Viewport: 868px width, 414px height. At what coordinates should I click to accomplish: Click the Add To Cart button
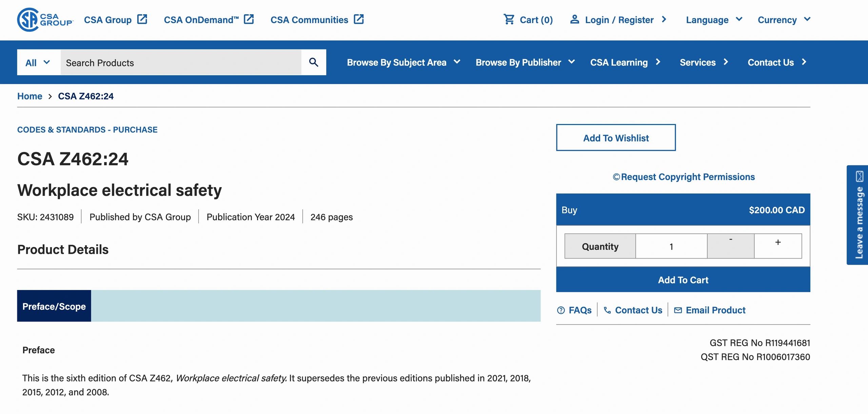tap(683, 280)
